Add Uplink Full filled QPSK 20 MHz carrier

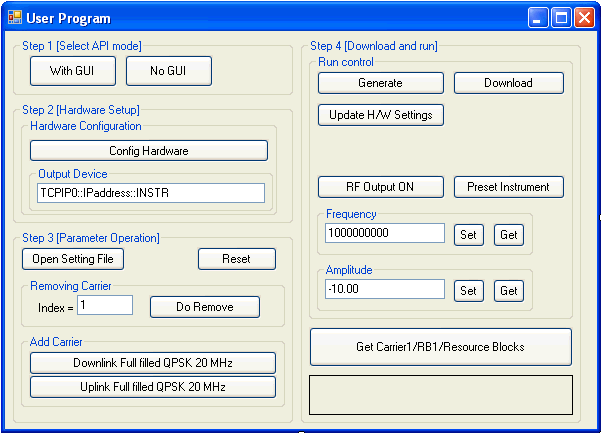click(x=152, y=387)
